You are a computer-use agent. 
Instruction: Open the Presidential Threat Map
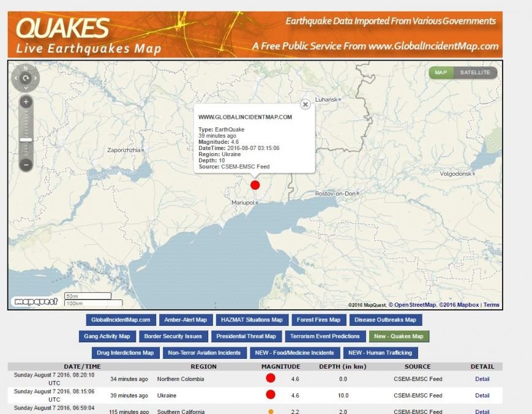(x=246, y=336)
